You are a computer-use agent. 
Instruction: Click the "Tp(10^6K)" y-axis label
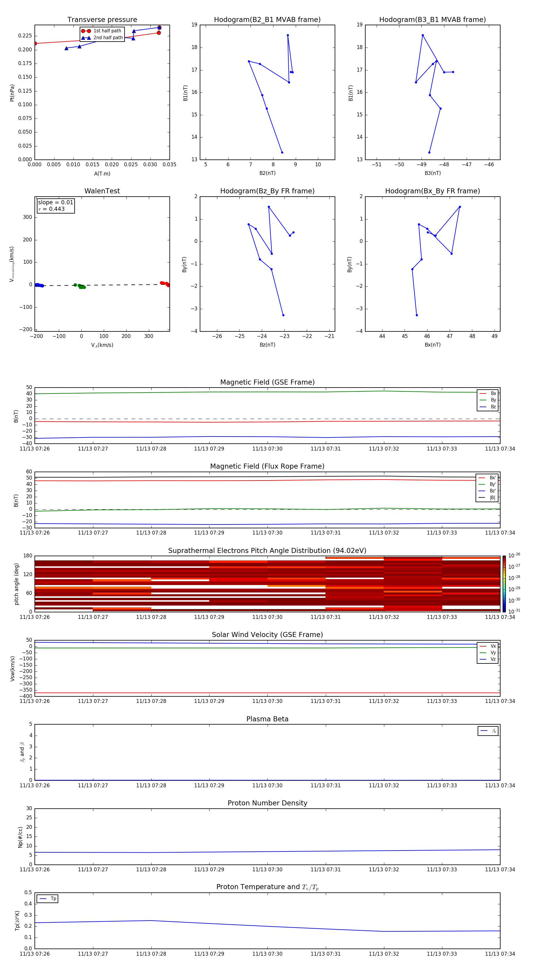[17, 921]
